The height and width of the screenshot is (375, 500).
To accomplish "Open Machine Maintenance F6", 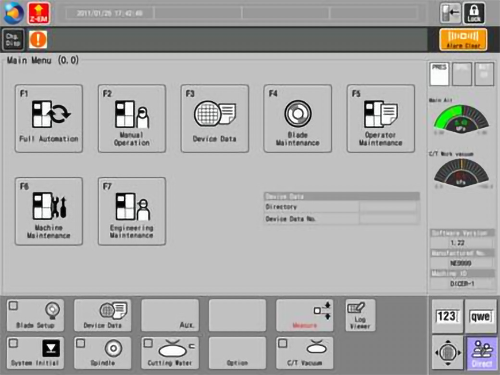I will coord(49,211).
